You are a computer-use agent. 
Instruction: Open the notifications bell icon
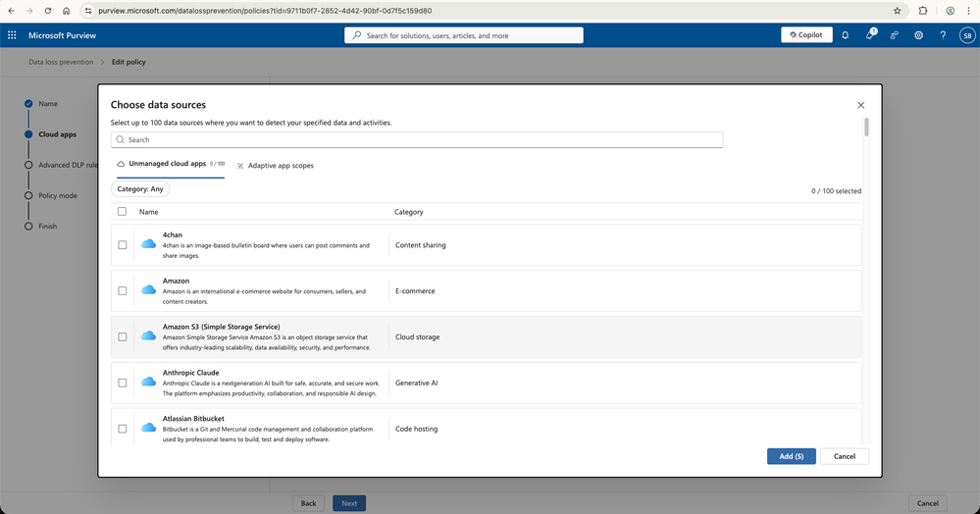(x=845, y=35)
